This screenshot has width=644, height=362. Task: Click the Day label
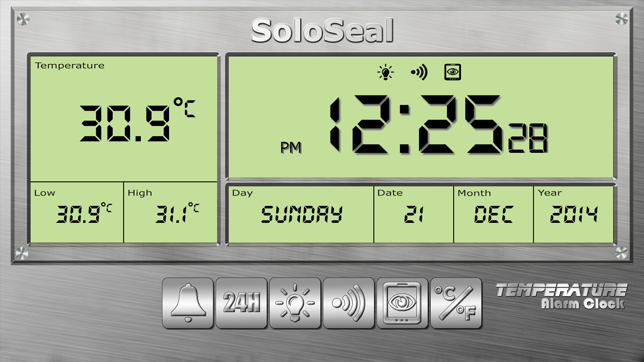(x=242, y=193)
